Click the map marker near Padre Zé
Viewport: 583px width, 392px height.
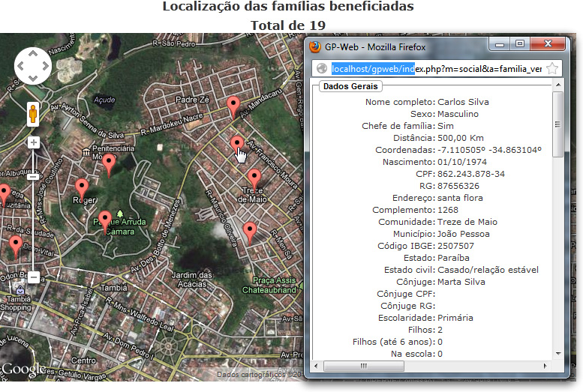tap(233, 107)
